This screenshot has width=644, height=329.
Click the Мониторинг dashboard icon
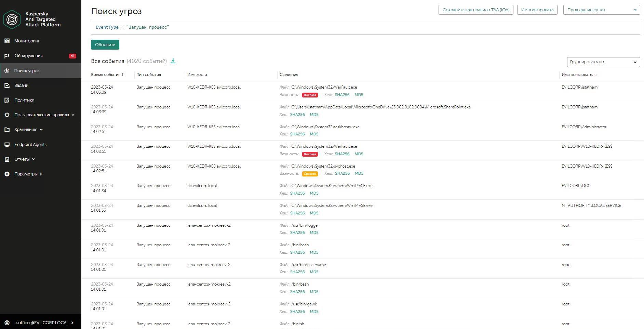click(x=7, y=41)
